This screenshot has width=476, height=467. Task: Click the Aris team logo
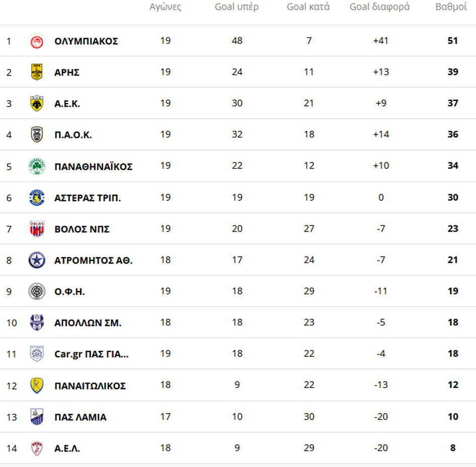37,72
